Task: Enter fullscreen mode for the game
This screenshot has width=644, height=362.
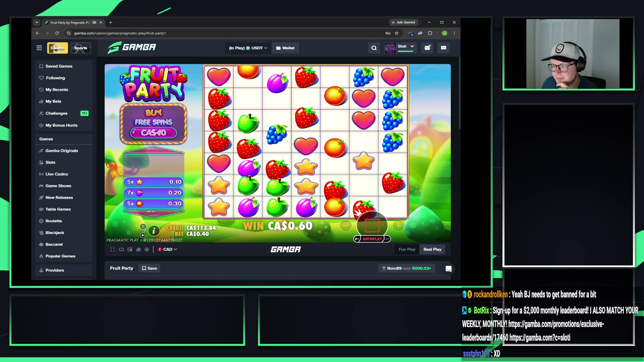Action: click(113, 249)
